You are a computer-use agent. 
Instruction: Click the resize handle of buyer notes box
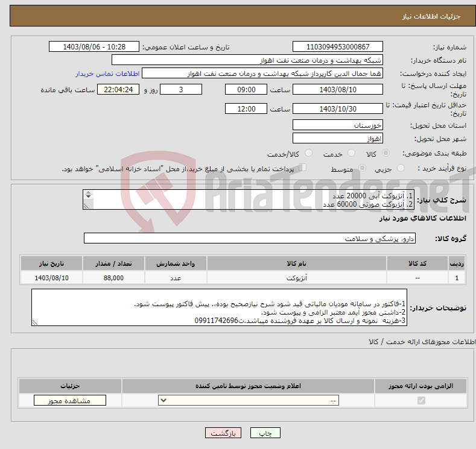click(35, 323)
